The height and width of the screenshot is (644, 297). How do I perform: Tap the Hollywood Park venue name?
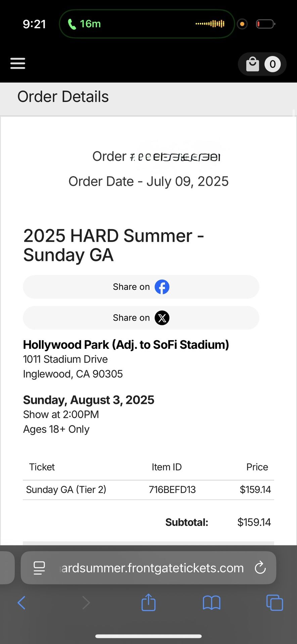pyautogui.click(x=126, y=345)
